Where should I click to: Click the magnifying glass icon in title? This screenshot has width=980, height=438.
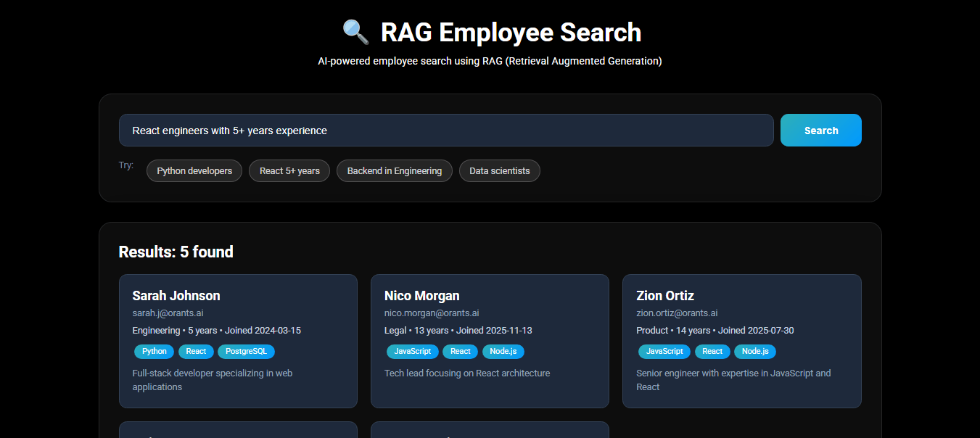coord(355,33)
